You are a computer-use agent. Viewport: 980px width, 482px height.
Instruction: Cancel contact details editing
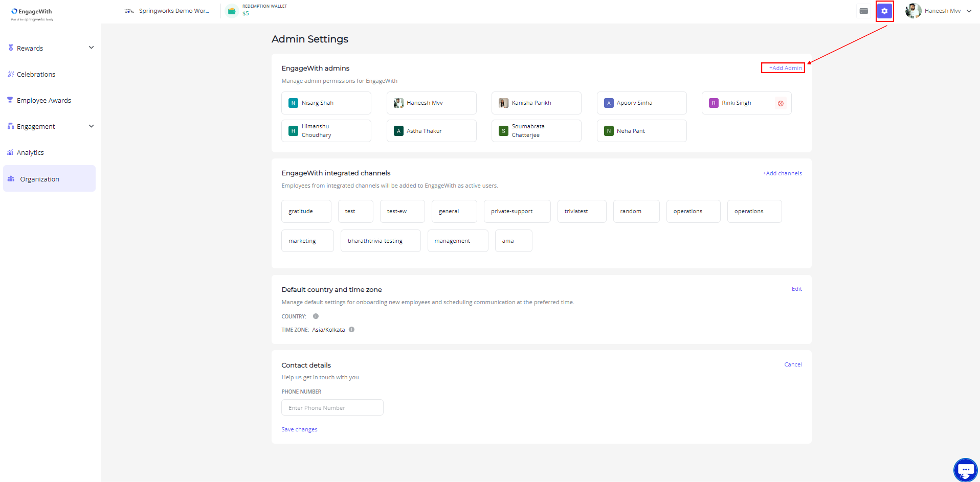click(793, 364)
